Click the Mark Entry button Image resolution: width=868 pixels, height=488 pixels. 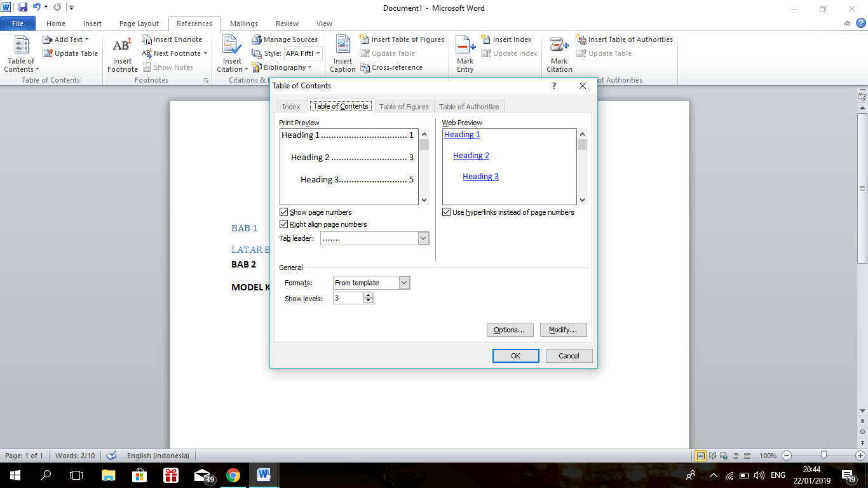(465, 55)
